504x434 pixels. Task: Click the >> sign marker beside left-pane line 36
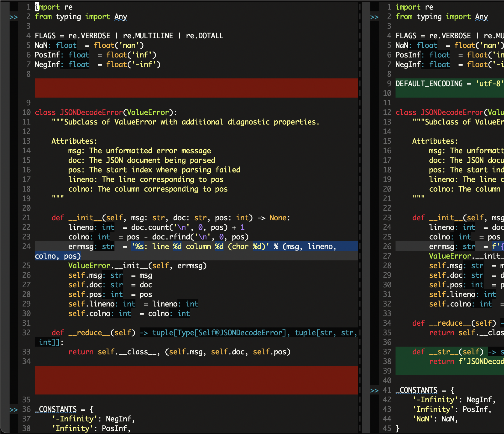coord(14,409)
